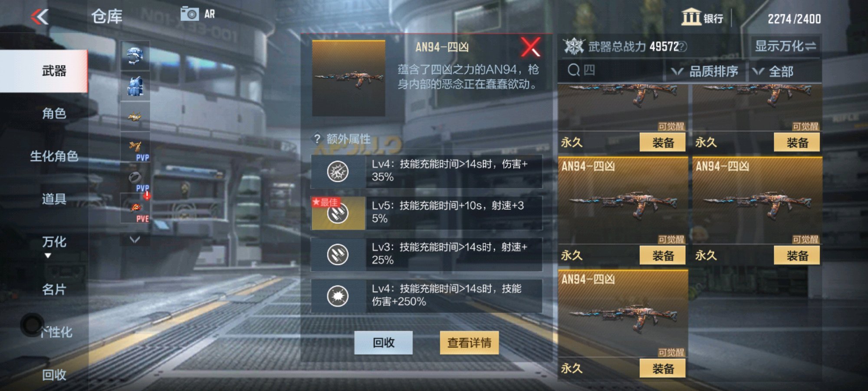Toggle the 显示万化 display switch

coord(786,46)
